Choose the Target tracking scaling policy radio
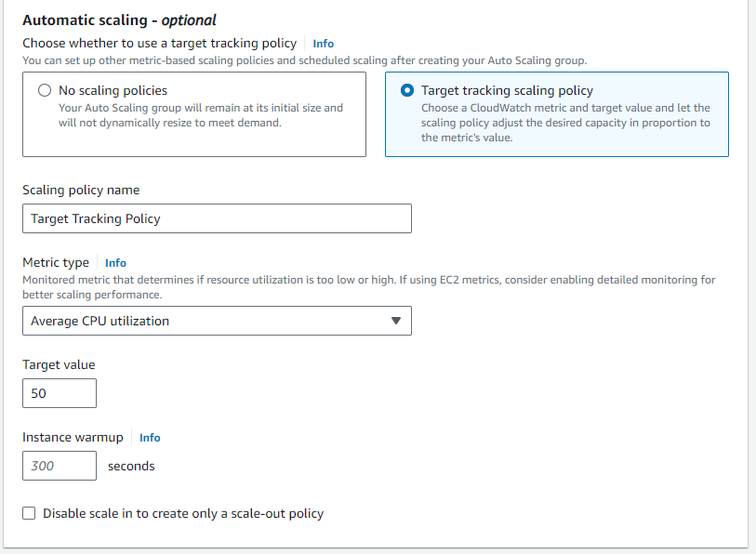This screenshot has height=554, width=756. click(x=406, y=91)
